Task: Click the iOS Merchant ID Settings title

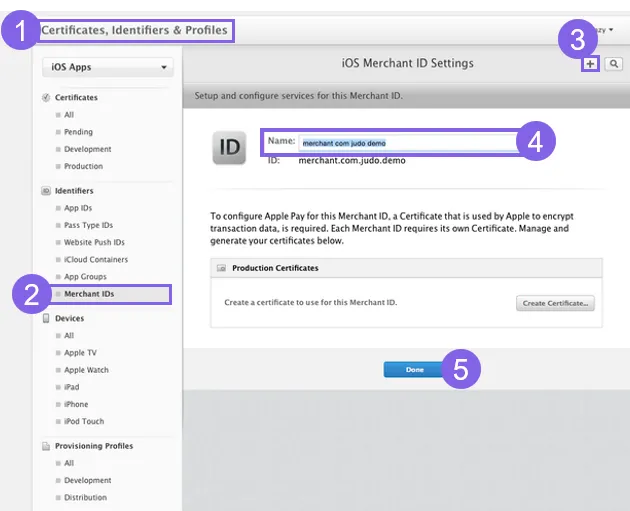Action: click(x=407, y=63)
